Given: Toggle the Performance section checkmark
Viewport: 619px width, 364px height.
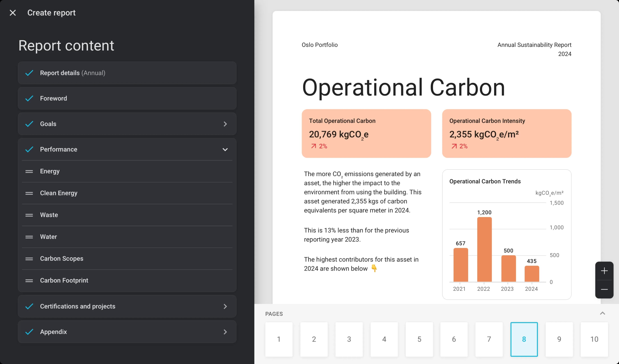Looking at the screenshot, I should coord(29,150).
